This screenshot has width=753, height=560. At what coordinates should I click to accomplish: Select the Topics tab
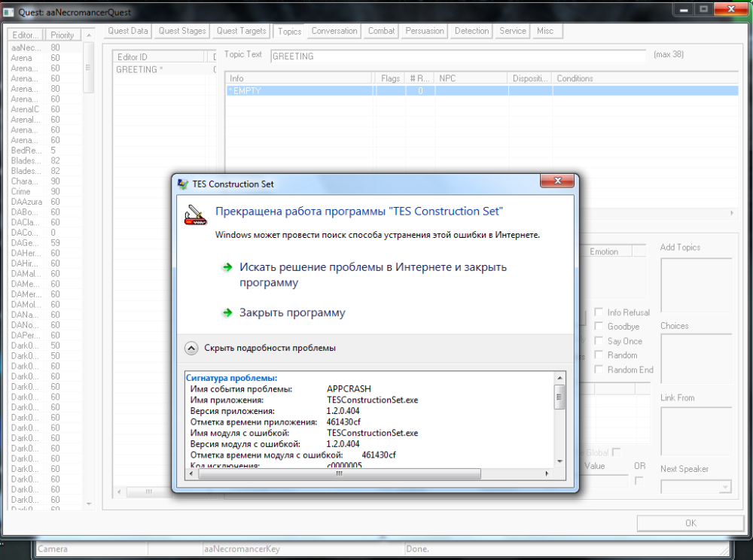click(x=290, y=31)
